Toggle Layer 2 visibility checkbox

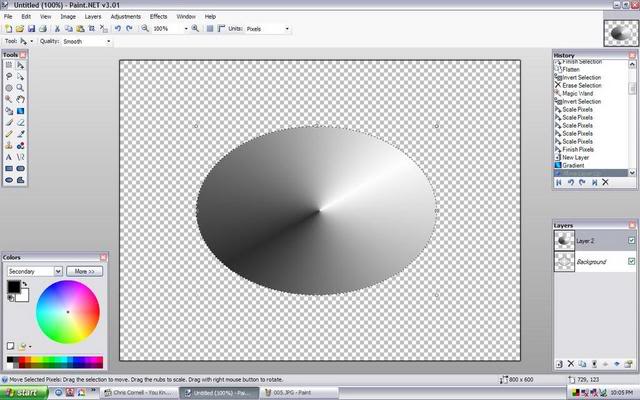point(631,240)
